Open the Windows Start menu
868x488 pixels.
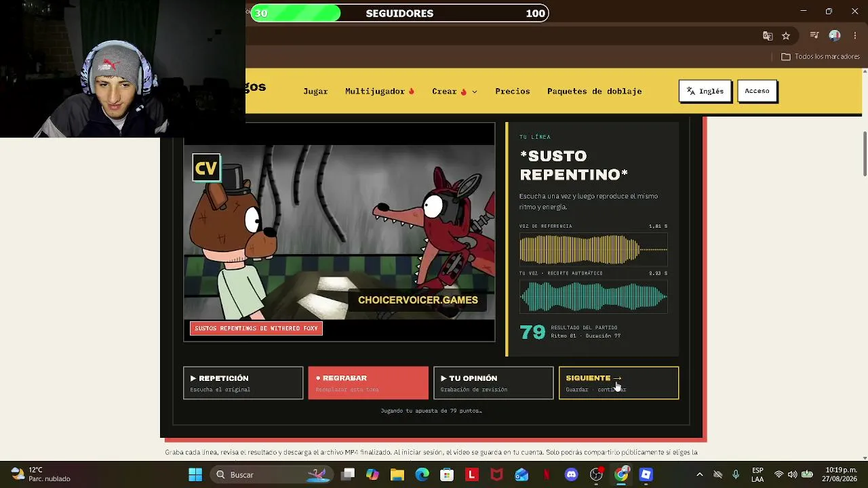click(x=195, y=474)
